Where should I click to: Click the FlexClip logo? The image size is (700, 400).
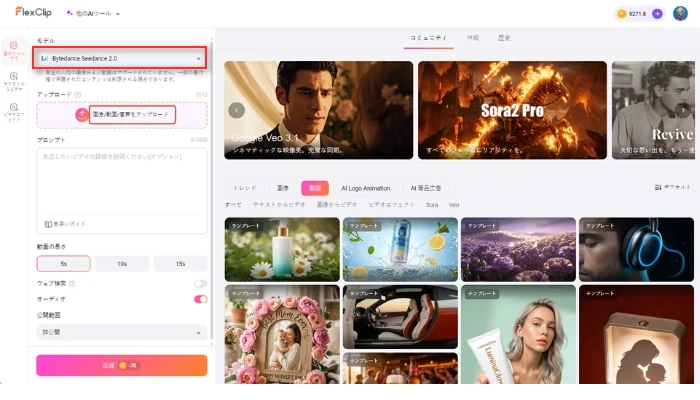coord(33,12)
